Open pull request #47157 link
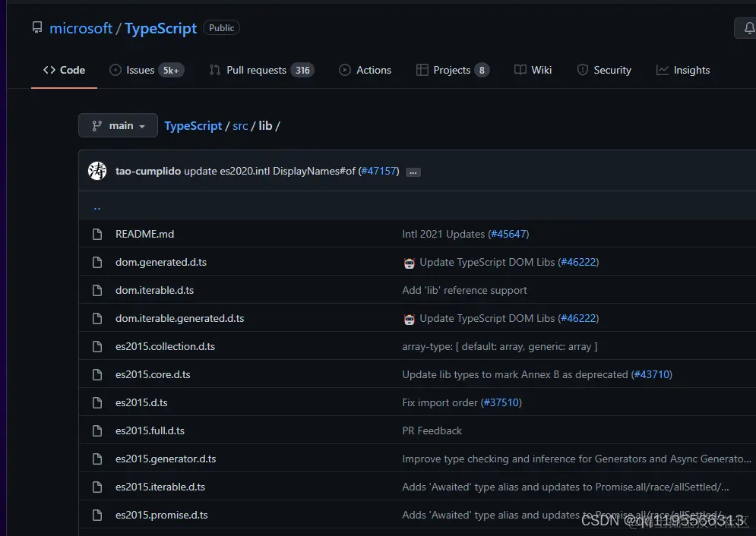 380,171
